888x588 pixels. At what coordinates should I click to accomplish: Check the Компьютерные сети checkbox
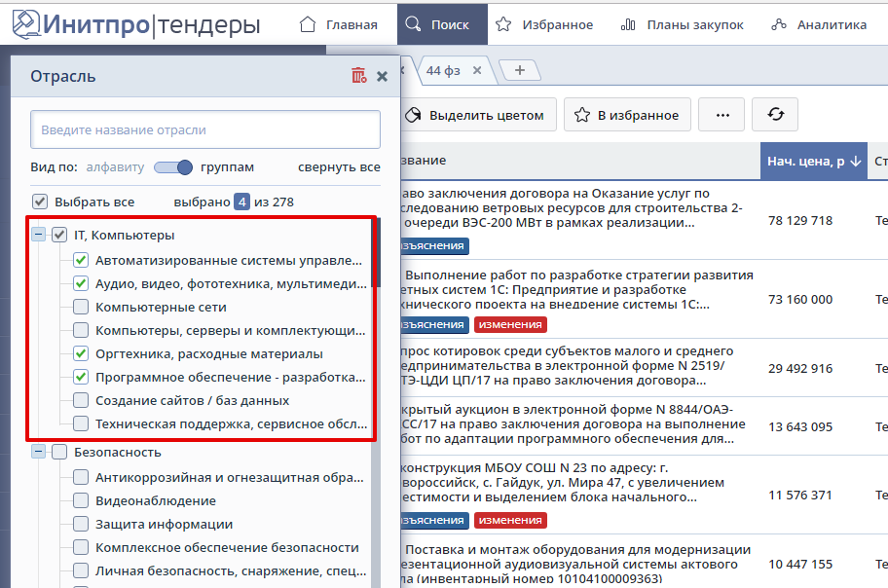[x=81, y=308]
